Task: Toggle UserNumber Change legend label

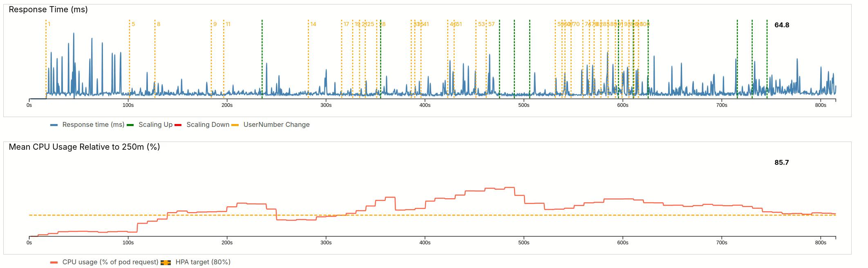Action: click(x=276, y=125)
